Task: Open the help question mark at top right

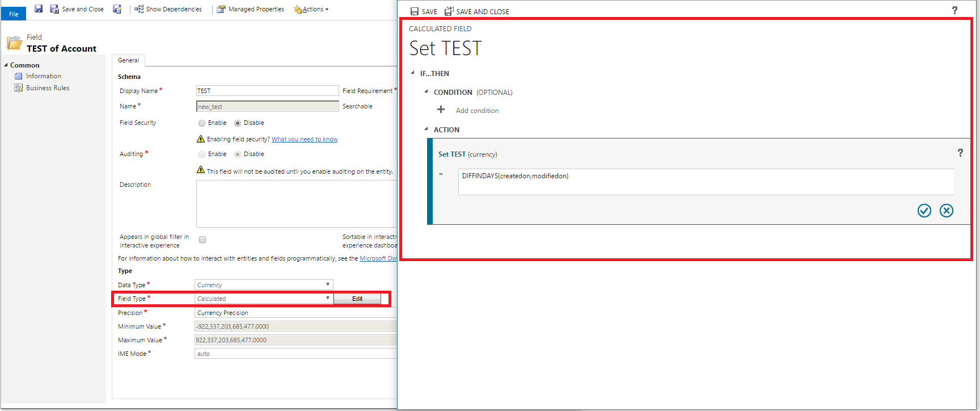Action: pyautogui.click(x=954, y=10)
